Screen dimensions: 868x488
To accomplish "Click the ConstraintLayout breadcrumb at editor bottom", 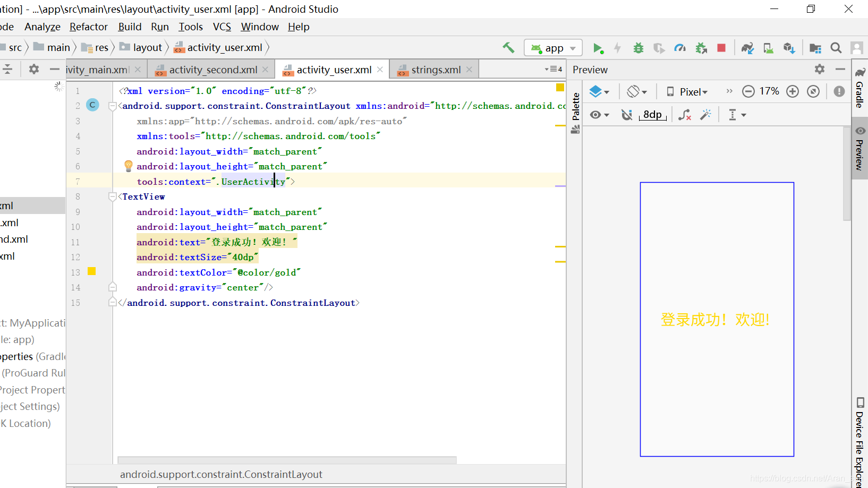I will (x=221, y=474).
